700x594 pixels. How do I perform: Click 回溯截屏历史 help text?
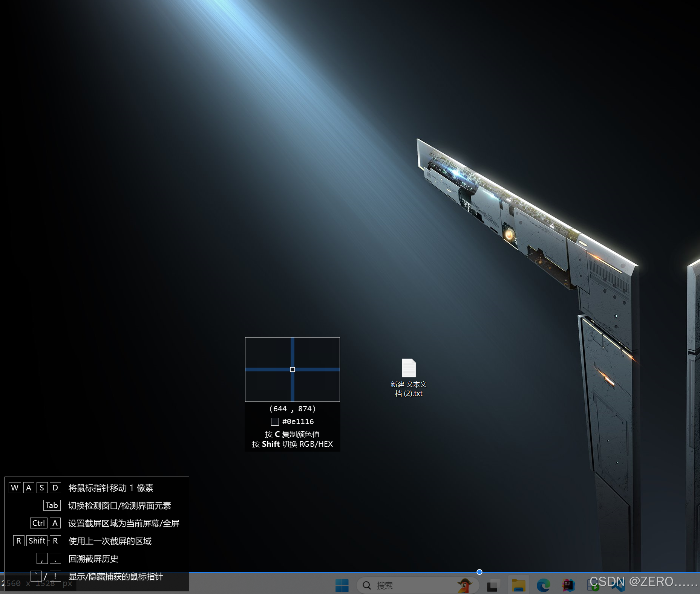[93, 559]
